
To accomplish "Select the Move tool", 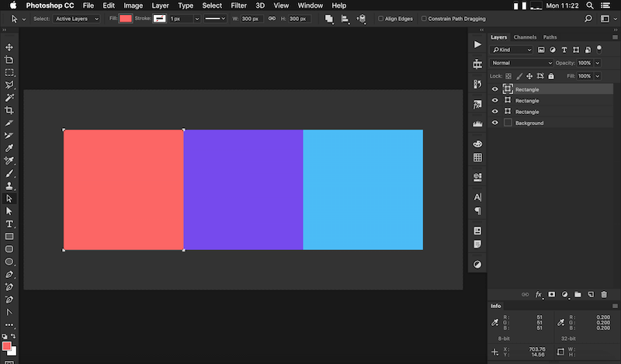I will coord(9,47).
